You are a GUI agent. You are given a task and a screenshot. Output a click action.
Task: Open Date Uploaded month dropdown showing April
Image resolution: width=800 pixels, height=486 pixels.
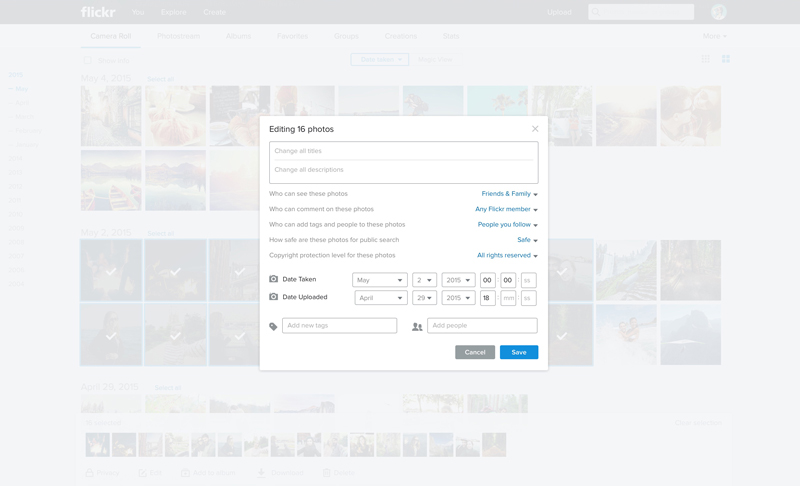coord(381,298)
